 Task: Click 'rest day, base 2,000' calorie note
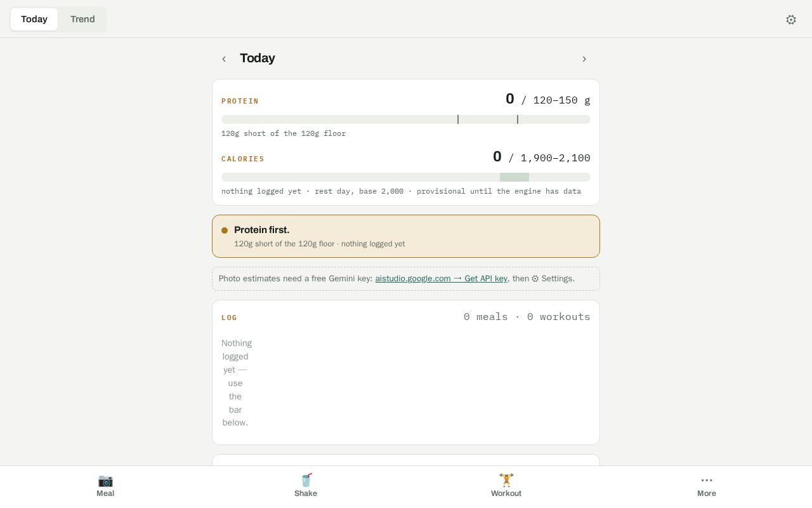(359, 191)
